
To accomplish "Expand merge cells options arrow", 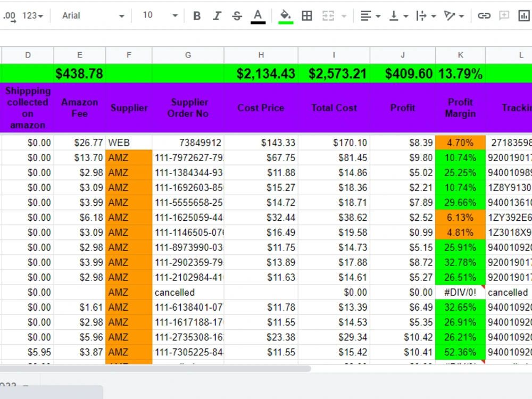I will [x=344, y=16].
